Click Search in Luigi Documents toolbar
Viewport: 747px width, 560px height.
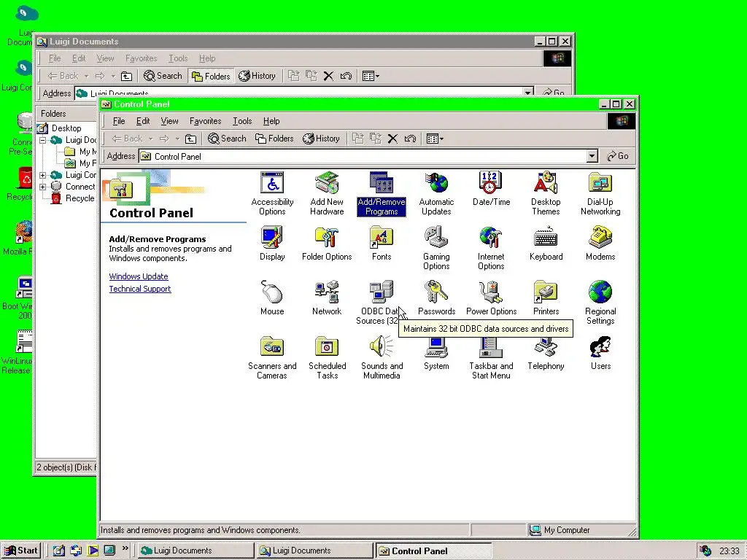[163, 76]
